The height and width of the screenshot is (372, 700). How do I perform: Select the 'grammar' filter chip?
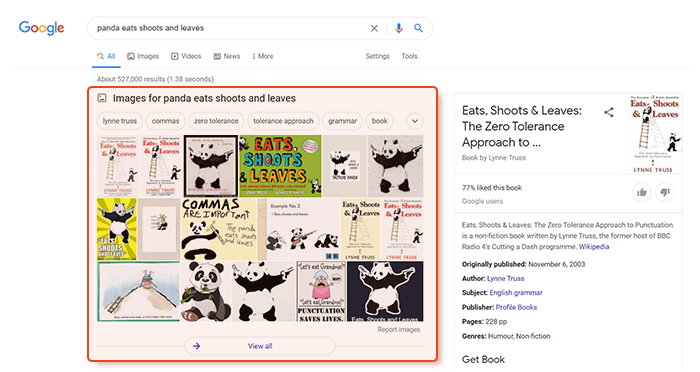[x=342, y=121]
